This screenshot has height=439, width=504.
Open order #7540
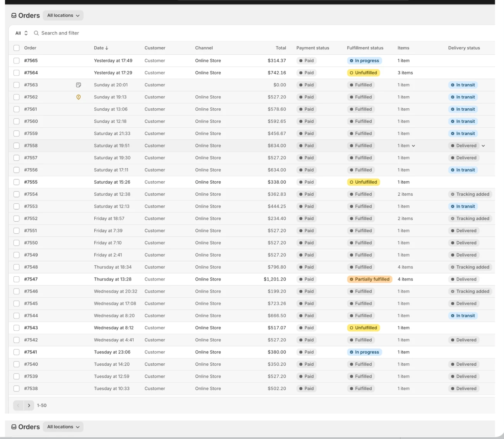[31, 365]
